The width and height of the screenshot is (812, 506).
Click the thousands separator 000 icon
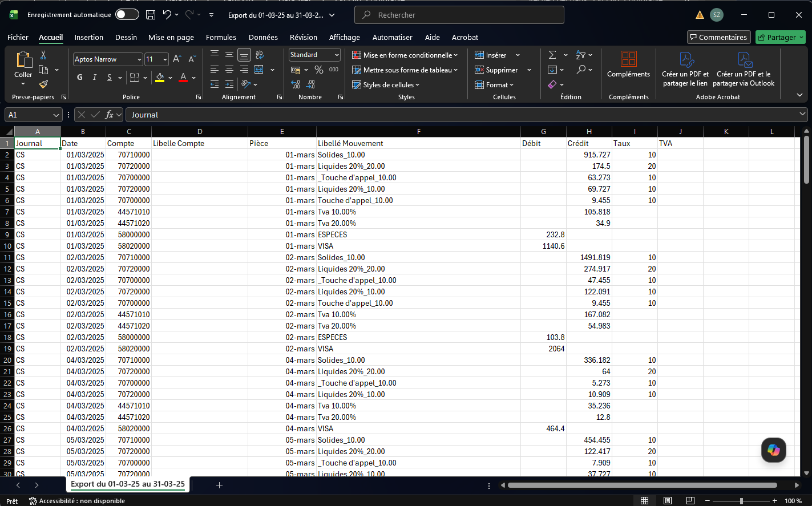pyautogui.click(x=334, y=70)
